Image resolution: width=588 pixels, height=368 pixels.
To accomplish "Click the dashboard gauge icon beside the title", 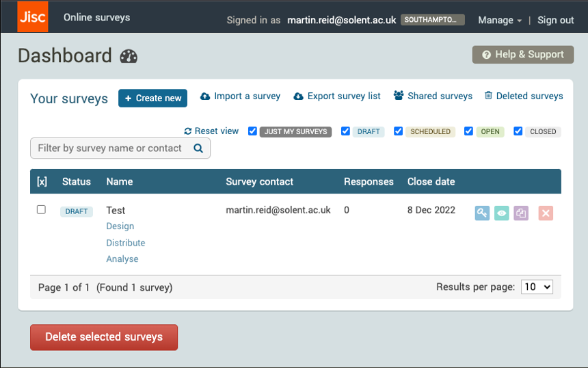I will (129, 56).
